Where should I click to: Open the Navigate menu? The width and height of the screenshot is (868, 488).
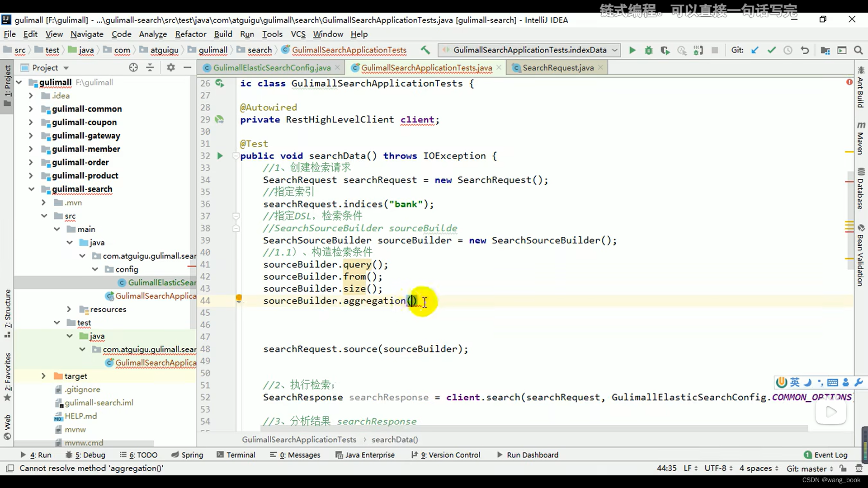pyautogui.click(x=87, y=34)
